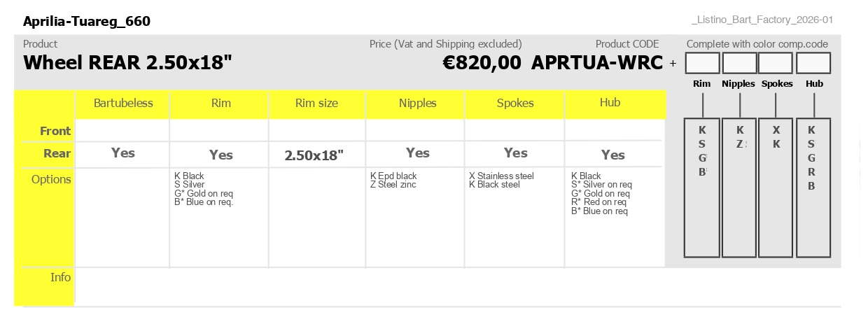Select the Spokes column header
This screenshot has width=868, height=331.
515,104
